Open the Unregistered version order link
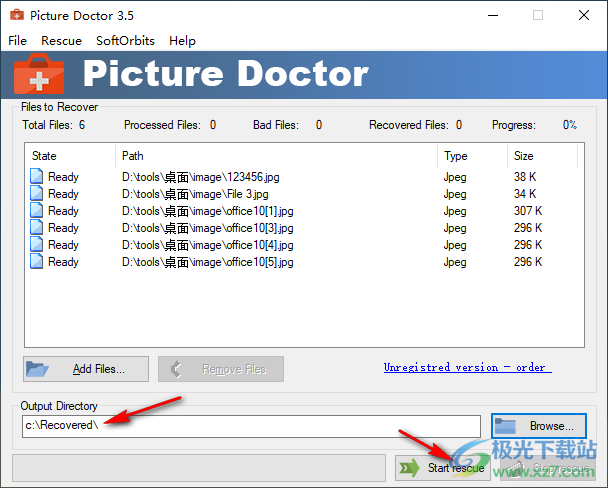 click(x=468, y=367)
